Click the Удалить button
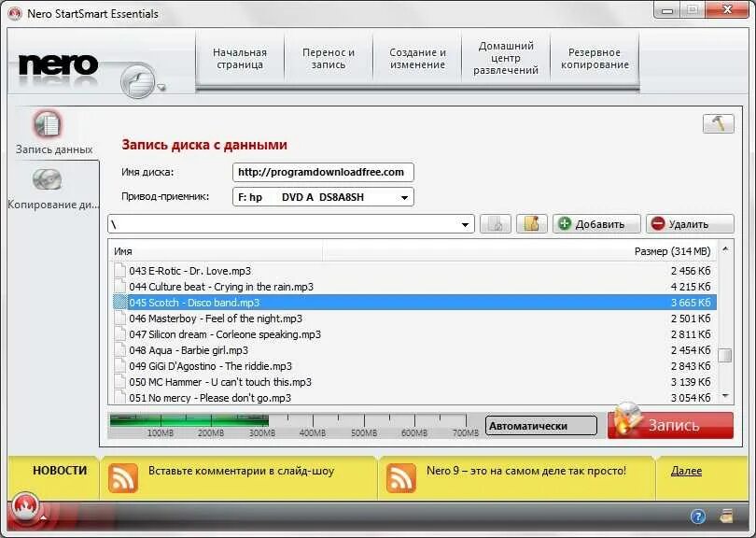The image size is (756, 538). coord(690,224)
